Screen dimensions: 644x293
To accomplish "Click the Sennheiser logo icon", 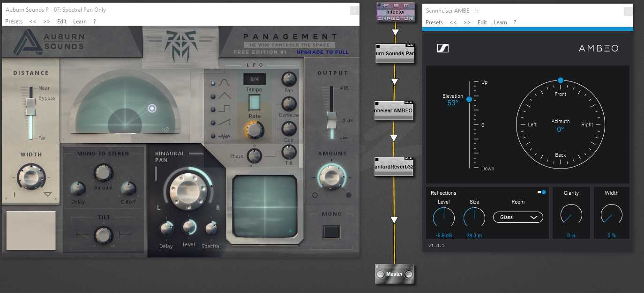I will click(x=443, y=48).
